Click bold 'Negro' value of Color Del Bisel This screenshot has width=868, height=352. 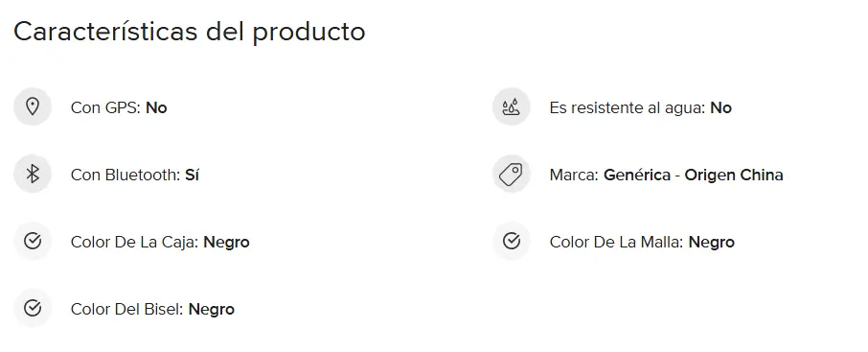(x=212, y=309)
